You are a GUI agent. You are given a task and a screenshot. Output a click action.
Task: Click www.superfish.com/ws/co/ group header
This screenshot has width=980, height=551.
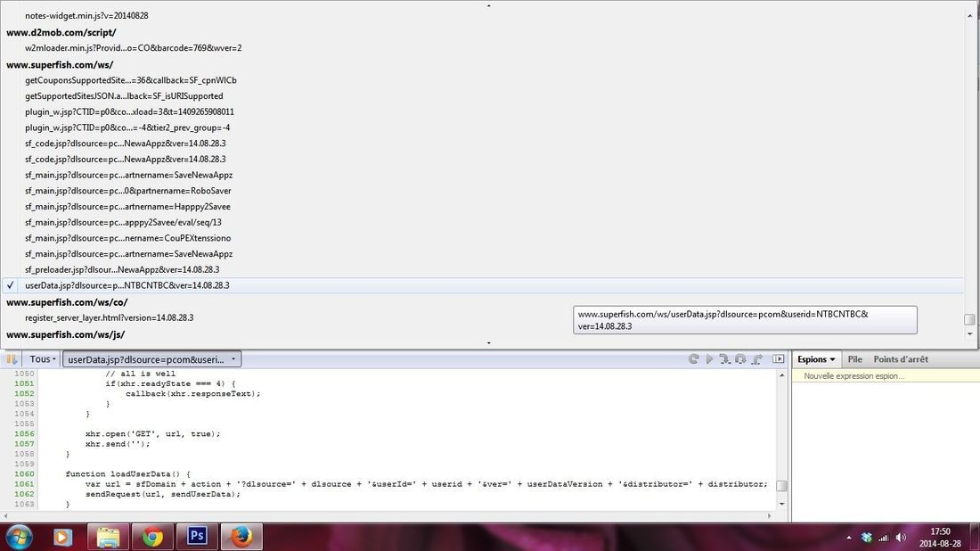click(x=67, y=303)
